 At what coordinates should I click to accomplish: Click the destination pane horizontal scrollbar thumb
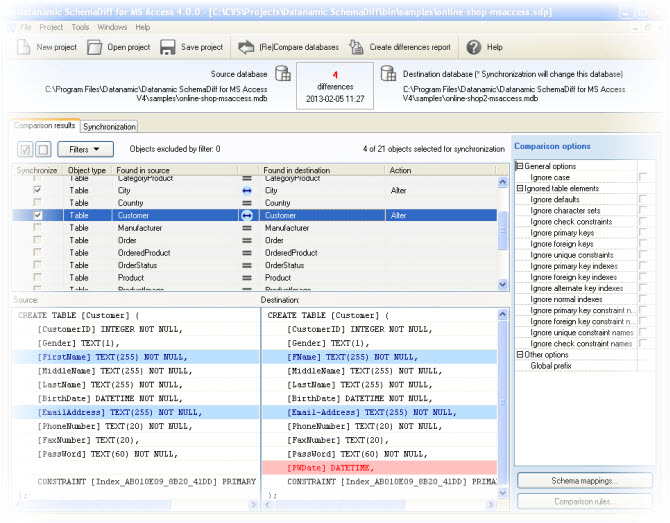(339, 505)
